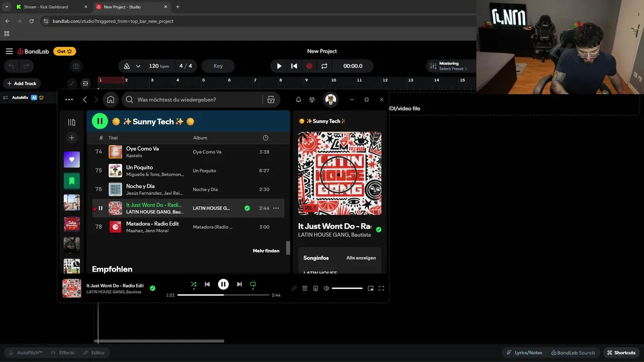Open Spotify Friend Activity icon
644x362 pixels.
tap(312, 100)
